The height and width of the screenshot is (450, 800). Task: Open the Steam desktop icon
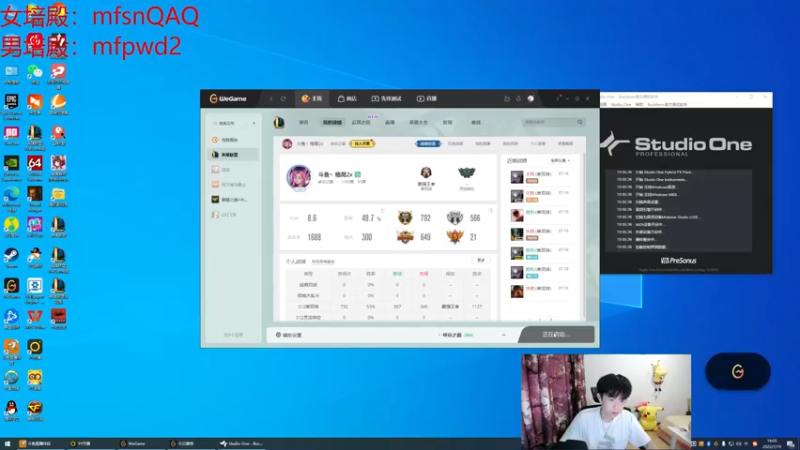(x=11, y=258)
